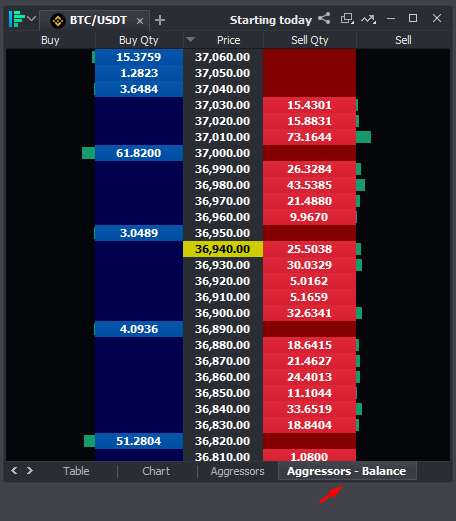
Task: Click the chart trend line icon
Action: tap(368, 19)
